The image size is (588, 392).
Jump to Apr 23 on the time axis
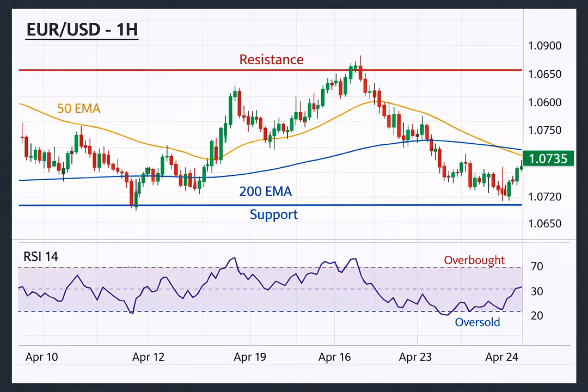(415, 357)
